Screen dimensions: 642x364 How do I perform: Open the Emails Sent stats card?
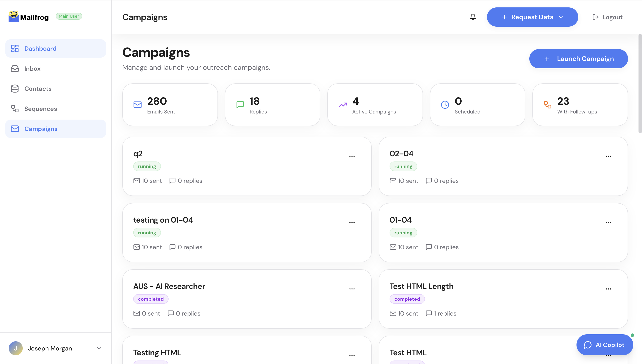click(170, 105)
